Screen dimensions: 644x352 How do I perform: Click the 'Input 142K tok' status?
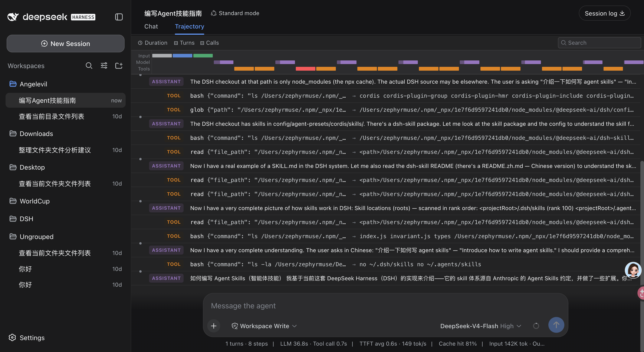click(x=508, y=344)
